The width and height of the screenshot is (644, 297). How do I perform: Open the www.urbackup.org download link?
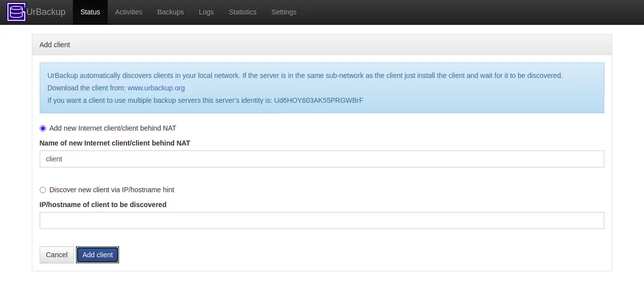coord(156,88)
